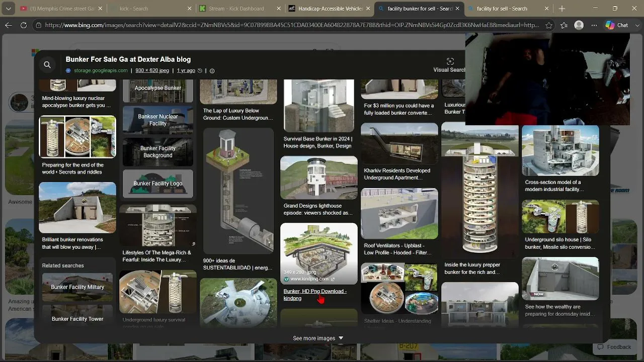This screenshot has height=362, width=644.
Task: Click the image info icon after the date
Action: (212, 71)
